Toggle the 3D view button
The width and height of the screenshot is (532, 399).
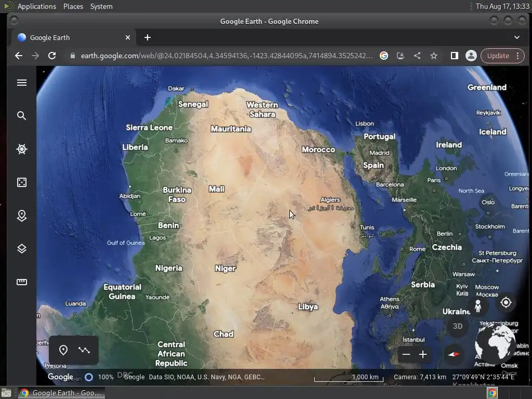[458, 326]
